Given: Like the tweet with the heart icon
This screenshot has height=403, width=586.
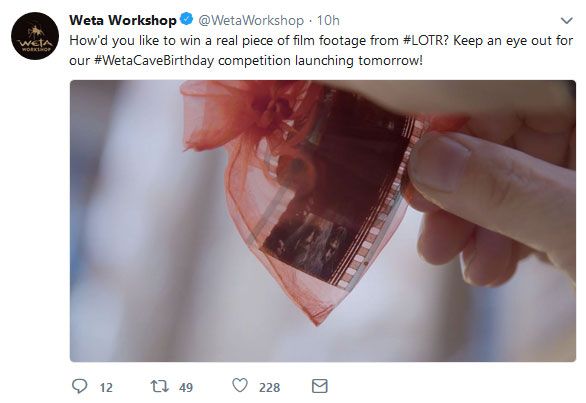Looking at the screenshot, I should point(240,385).
